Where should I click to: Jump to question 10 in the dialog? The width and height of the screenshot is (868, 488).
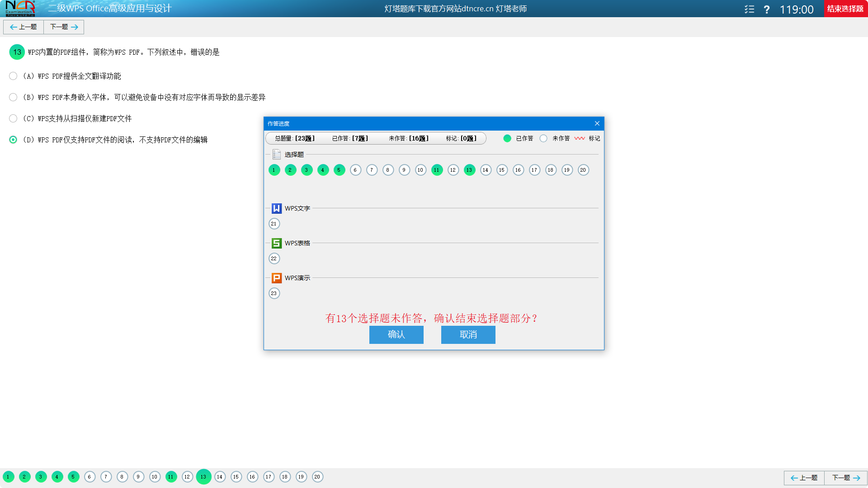(420, 170)
